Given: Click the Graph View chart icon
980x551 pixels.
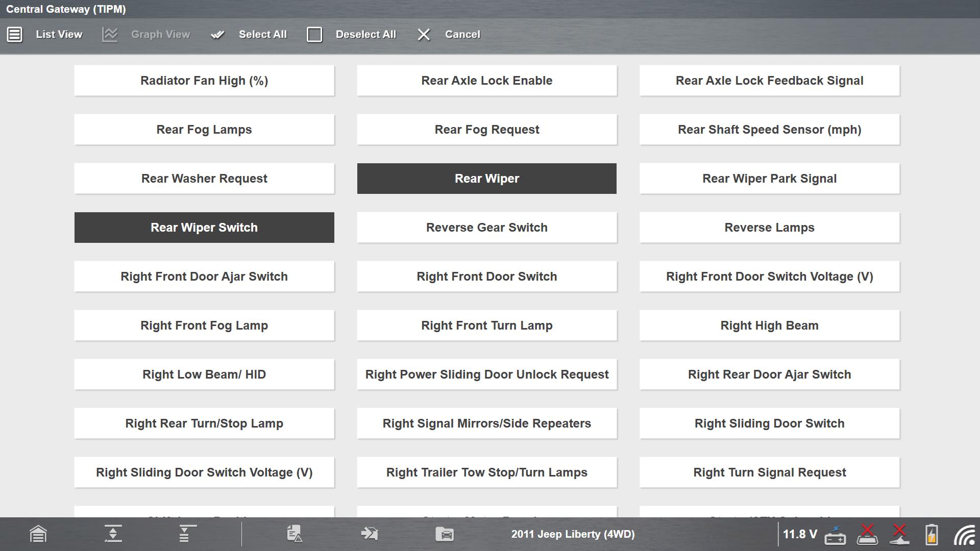Looking at the screenshot, I should (x=110, y=34).
